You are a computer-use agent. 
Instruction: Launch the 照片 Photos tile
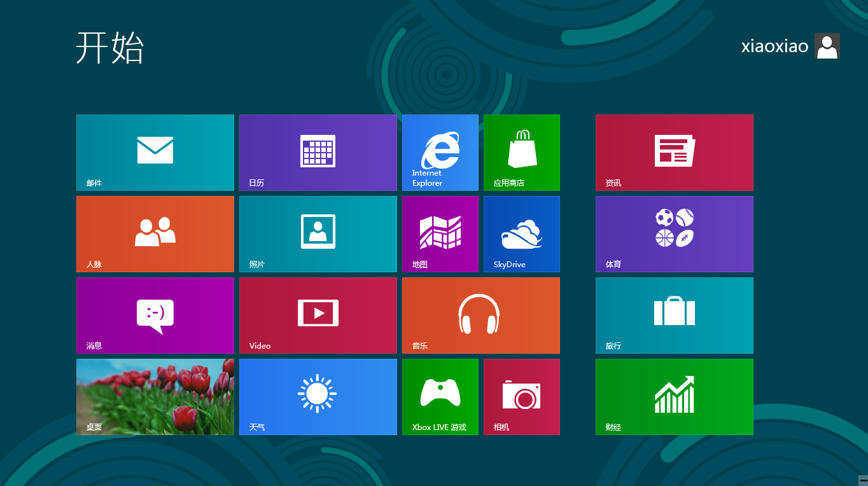pos(318,234)
